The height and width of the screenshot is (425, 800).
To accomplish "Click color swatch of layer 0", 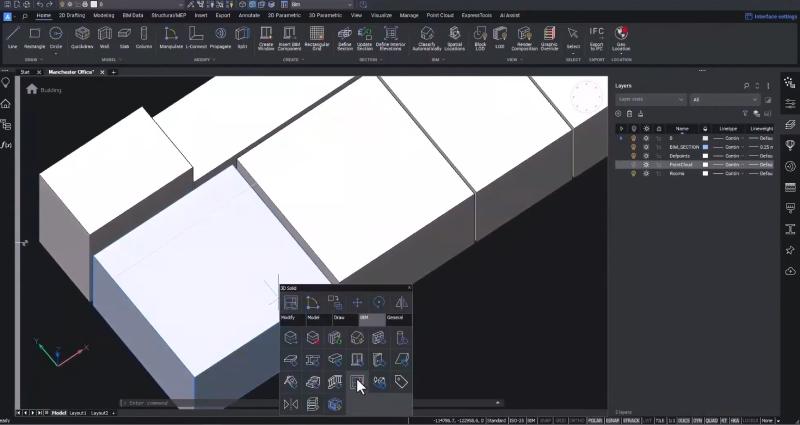I will [706, 138].
